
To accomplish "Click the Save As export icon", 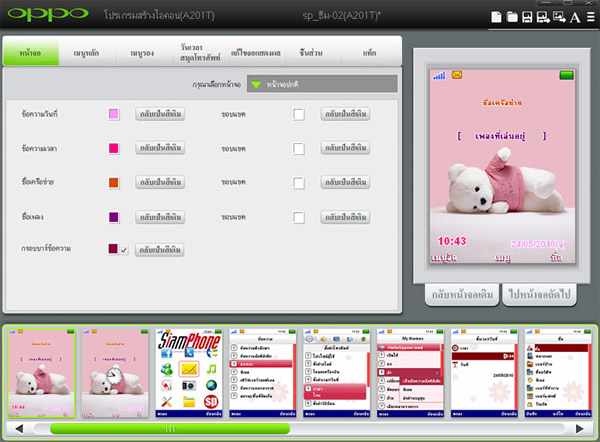I will coord(544,17).
